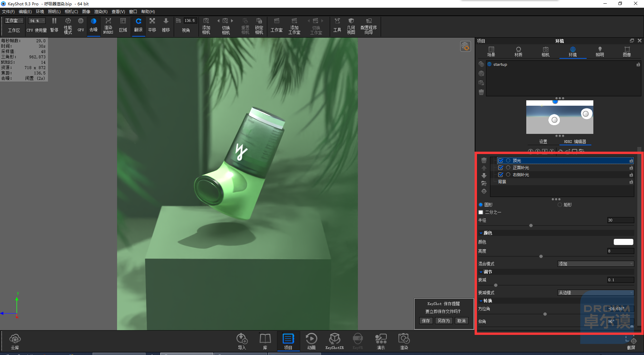Click 取消 in the save reminder
This screenshot has height=355, width=644.
click(x=462, y=321)
